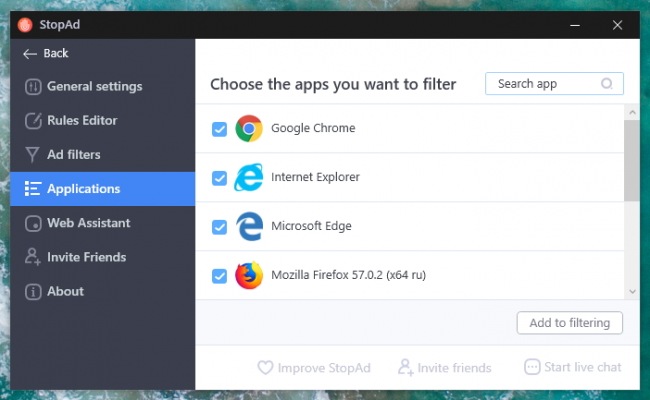
Task: Click the Invite Friends person icon in sidebar
Action: tap(32, 257)
